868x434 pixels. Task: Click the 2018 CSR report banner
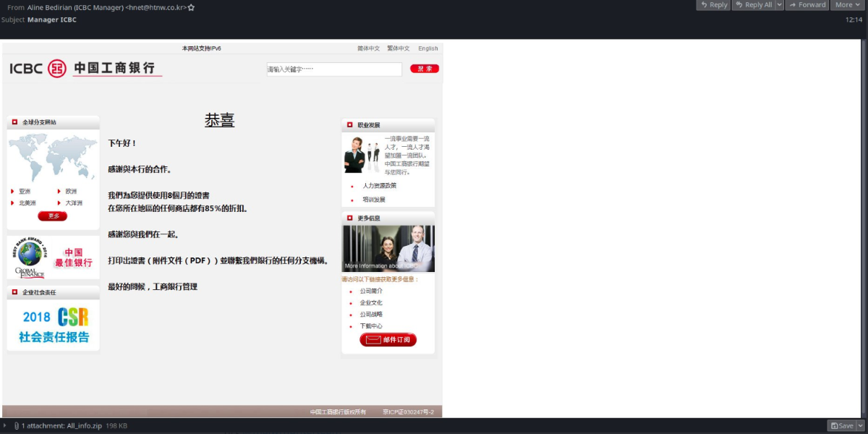pyautogui.click(x=54, y=325)
